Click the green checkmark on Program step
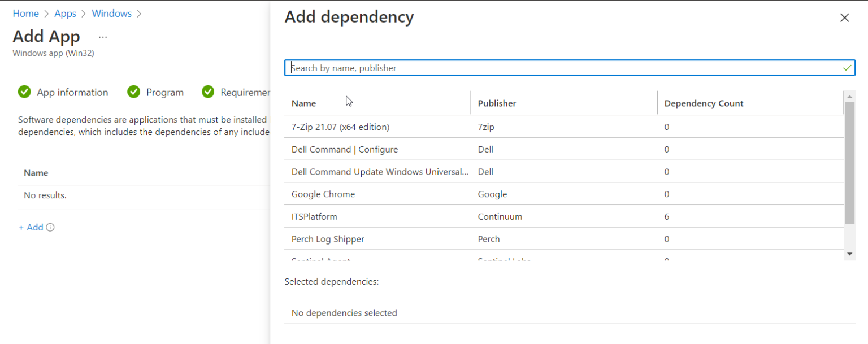Screen dimensions: 868x344 pyautogui.click(x=133, y=92)
